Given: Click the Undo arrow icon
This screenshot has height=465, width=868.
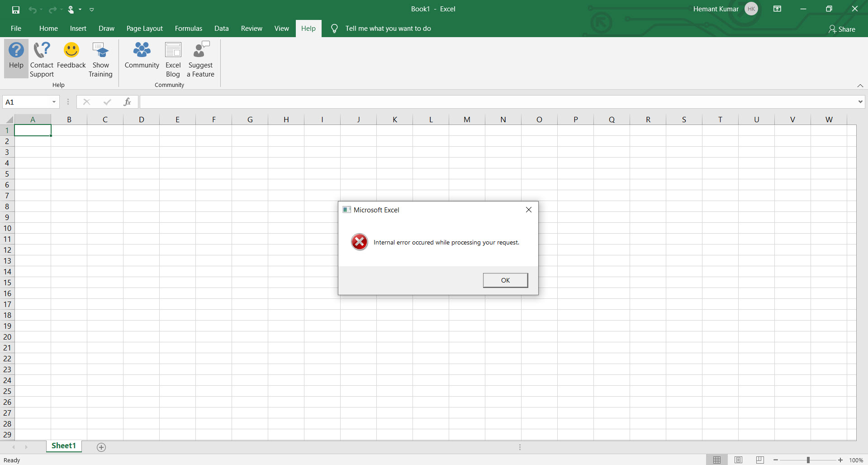Looking at the screenshot, I should tap(32, 10).
